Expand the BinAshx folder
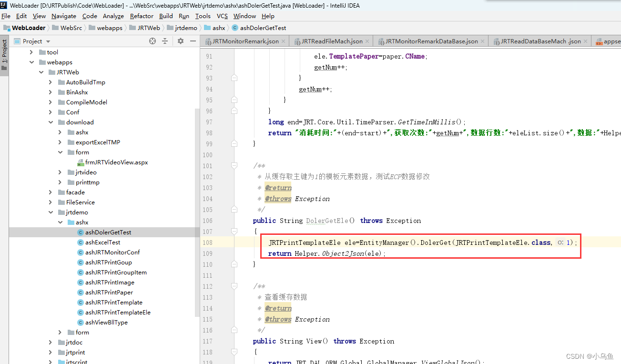 pos(51,92)
